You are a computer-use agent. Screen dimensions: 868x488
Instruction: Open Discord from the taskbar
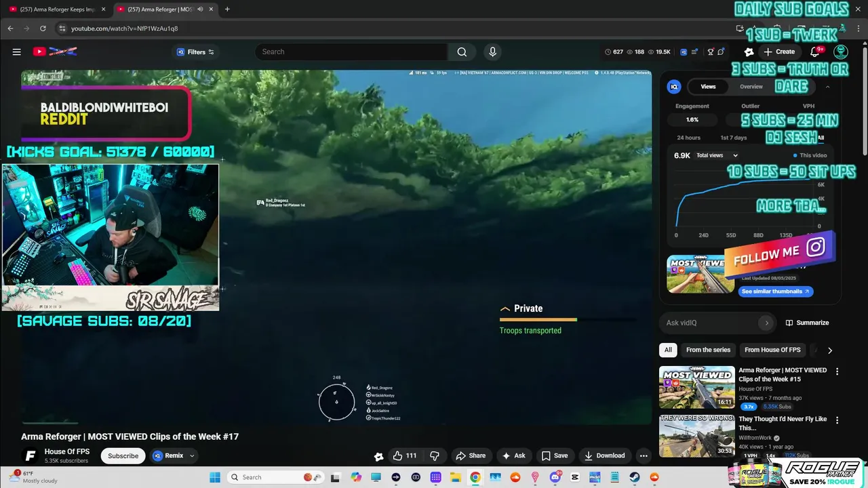[555, 477]
